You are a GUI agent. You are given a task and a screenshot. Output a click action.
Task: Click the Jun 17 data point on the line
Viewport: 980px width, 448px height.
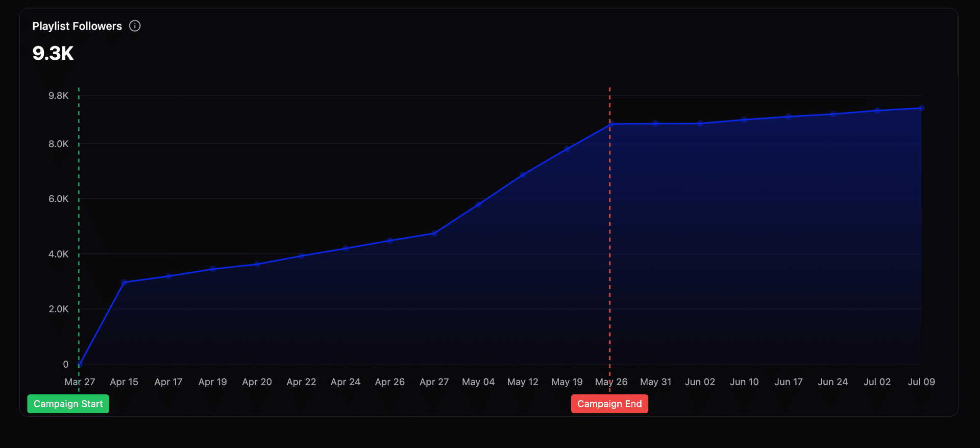pos(789,116)
